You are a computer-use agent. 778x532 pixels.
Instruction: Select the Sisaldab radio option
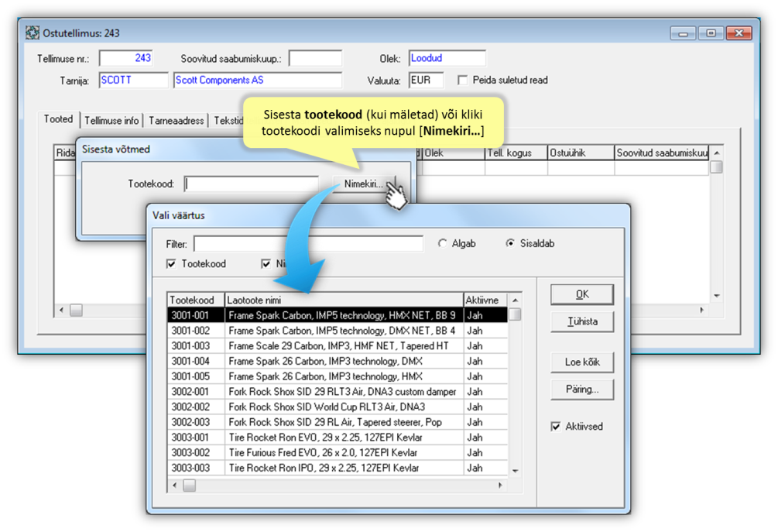tap(510, 243)
